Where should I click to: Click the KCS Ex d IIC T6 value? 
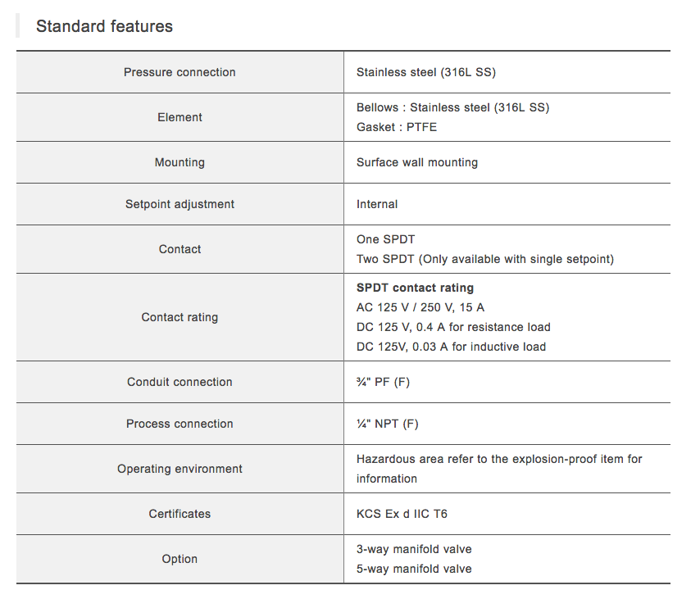tap(402, 514)
